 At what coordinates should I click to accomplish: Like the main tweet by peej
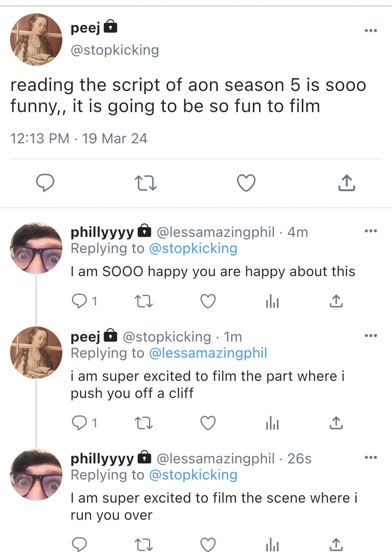[x=246, y=184]
